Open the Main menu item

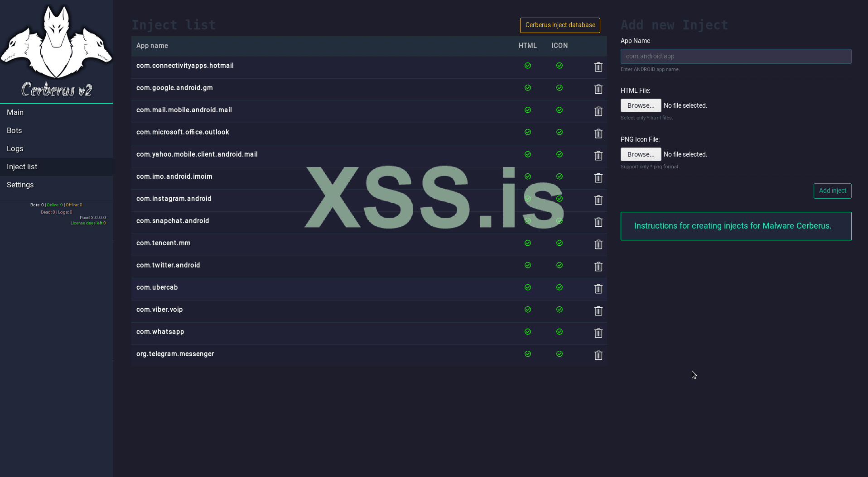[x=15, y=112]
